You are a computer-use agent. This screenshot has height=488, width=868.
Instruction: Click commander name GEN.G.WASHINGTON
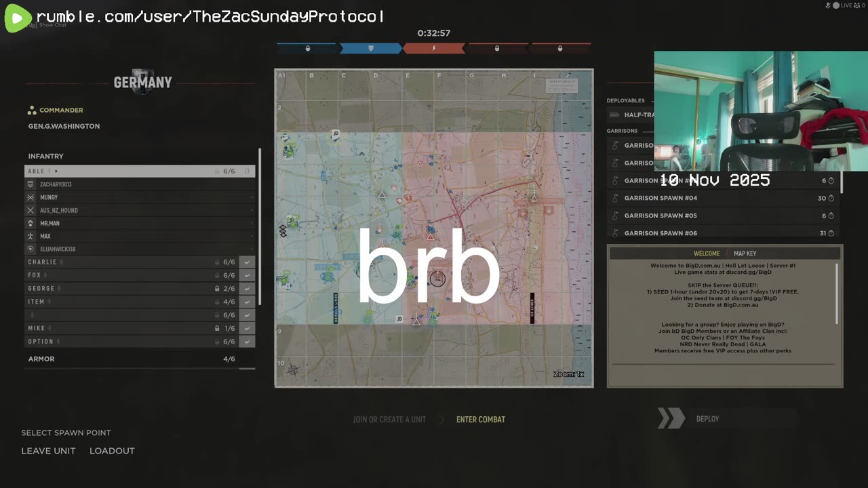pos(64,126)
